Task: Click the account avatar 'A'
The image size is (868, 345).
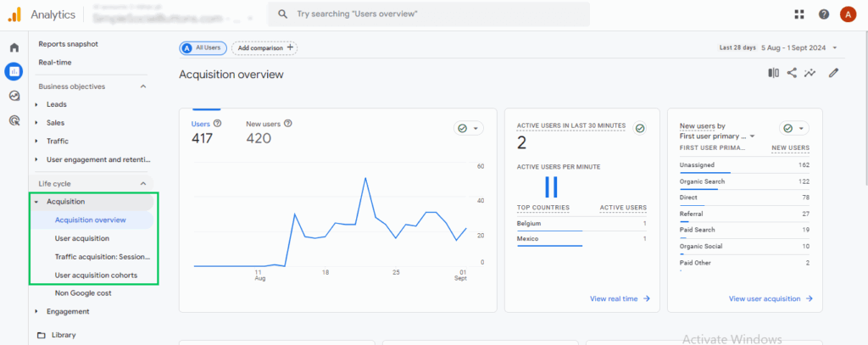Action: tap(848, 14)
